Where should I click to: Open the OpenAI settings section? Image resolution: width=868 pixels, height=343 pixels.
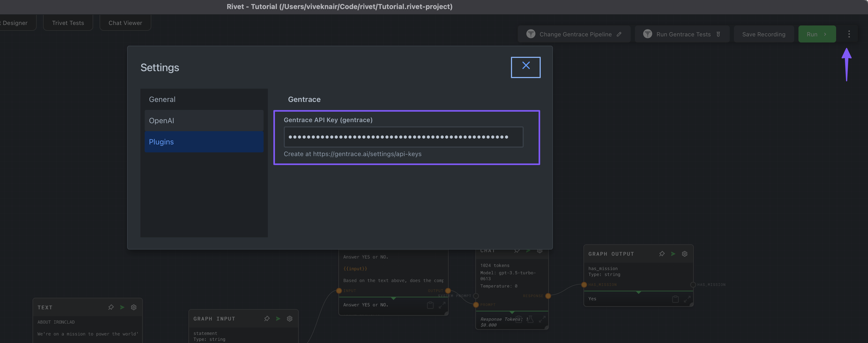[x=204, y=121]
